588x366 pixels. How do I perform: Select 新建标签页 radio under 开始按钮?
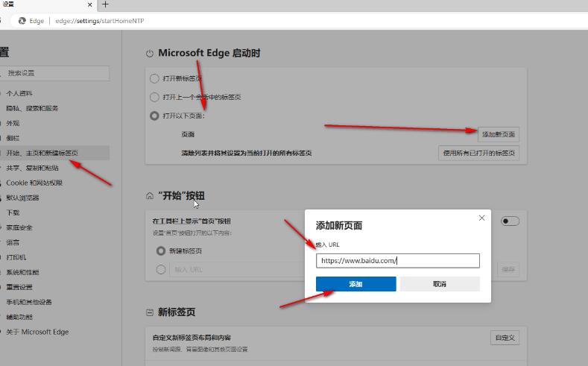[161, 251]
